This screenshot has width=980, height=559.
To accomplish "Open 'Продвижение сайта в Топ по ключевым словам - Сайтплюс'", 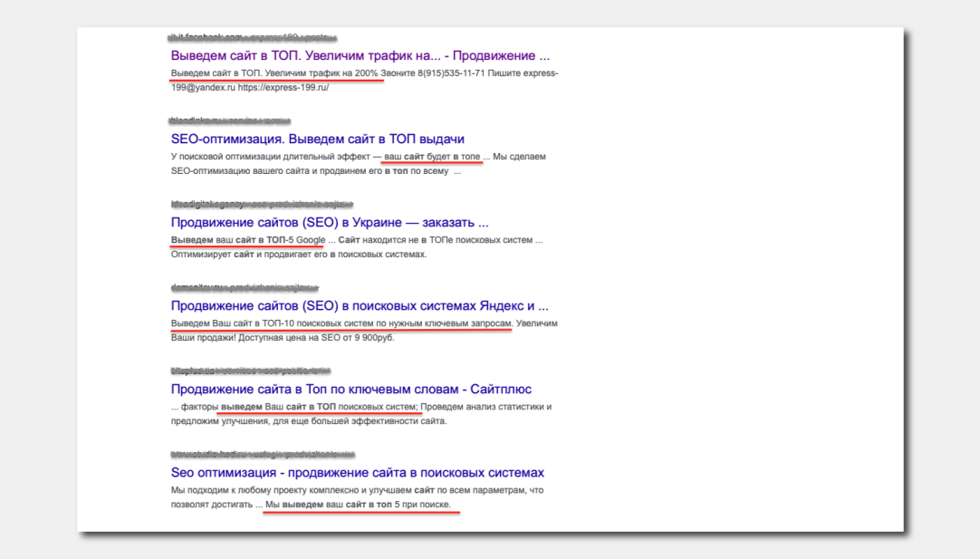I will (351, 389).
